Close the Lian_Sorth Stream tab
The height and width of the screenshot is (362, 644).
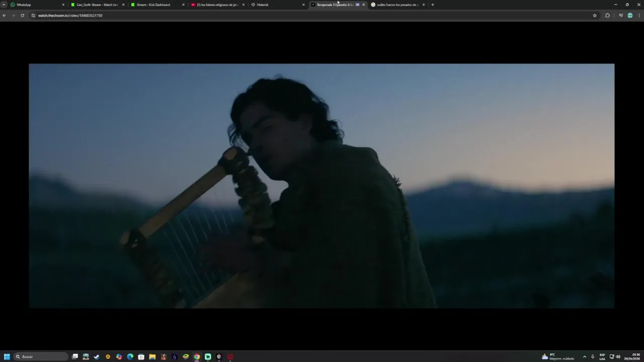pos(123,5)
